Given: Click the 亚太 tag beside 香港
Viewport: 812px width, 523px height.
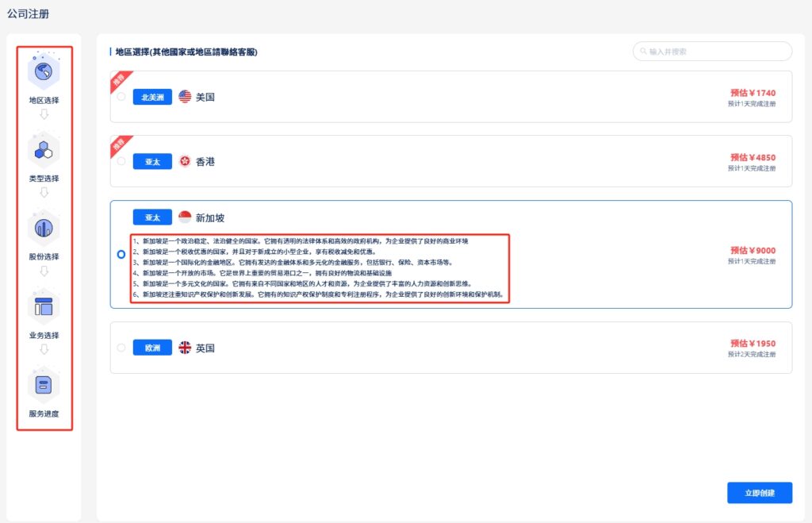Looking at the screenshot, I should pyautogui.click(x=152, y=162).
